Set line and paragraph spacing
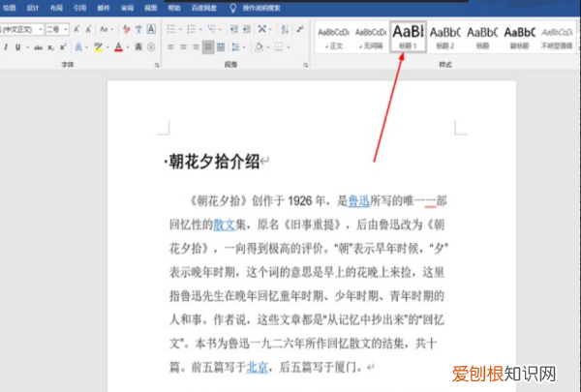 pyautogui.click(x=235, y=47)
